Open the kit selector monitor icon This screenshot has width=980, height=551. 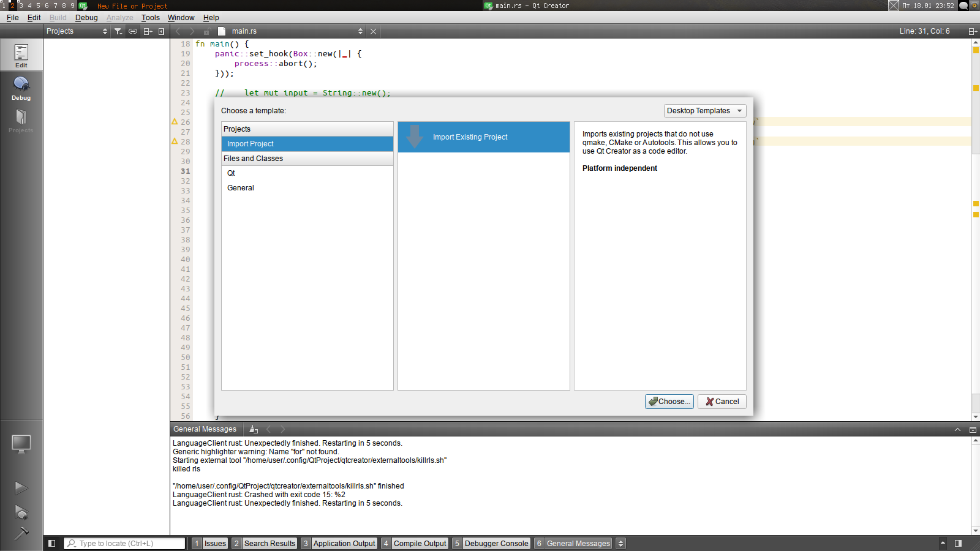coord(21,444)
